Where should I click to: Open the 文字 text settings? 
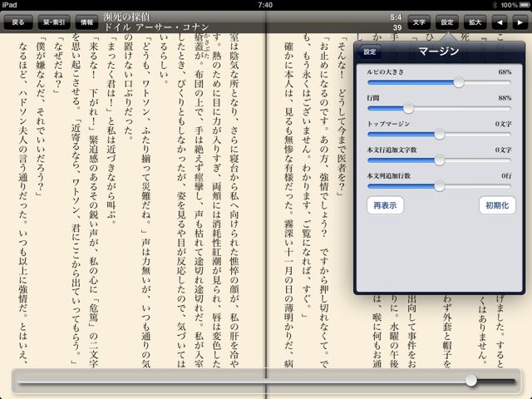click(x=419, y=22)
